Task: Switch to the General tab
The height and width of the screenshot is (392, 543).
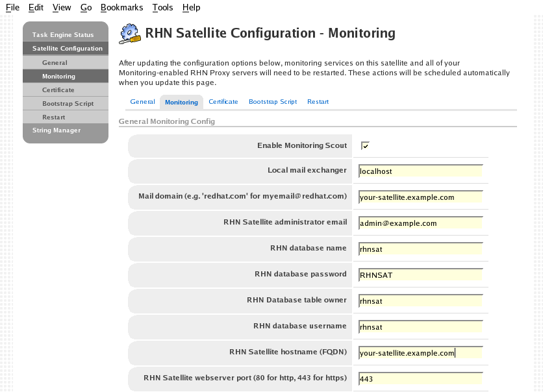Action: [142, 102]
